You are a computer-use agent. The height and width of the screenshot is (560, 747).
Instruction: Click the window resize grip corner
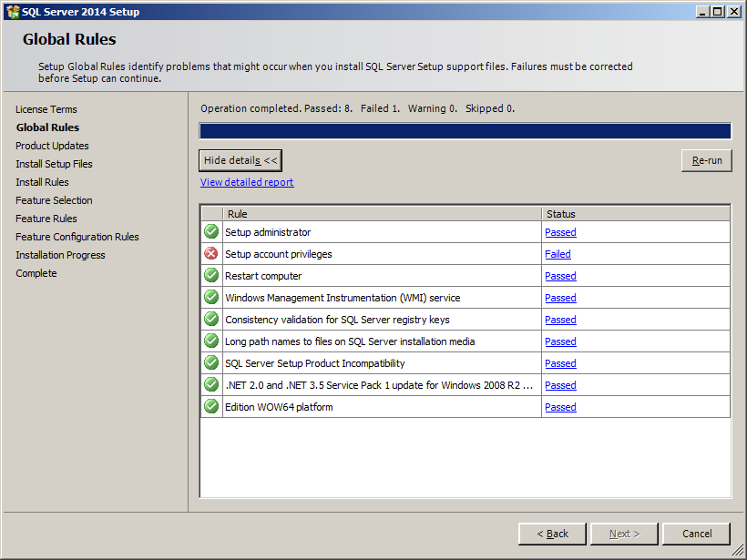tap(738, 551)
